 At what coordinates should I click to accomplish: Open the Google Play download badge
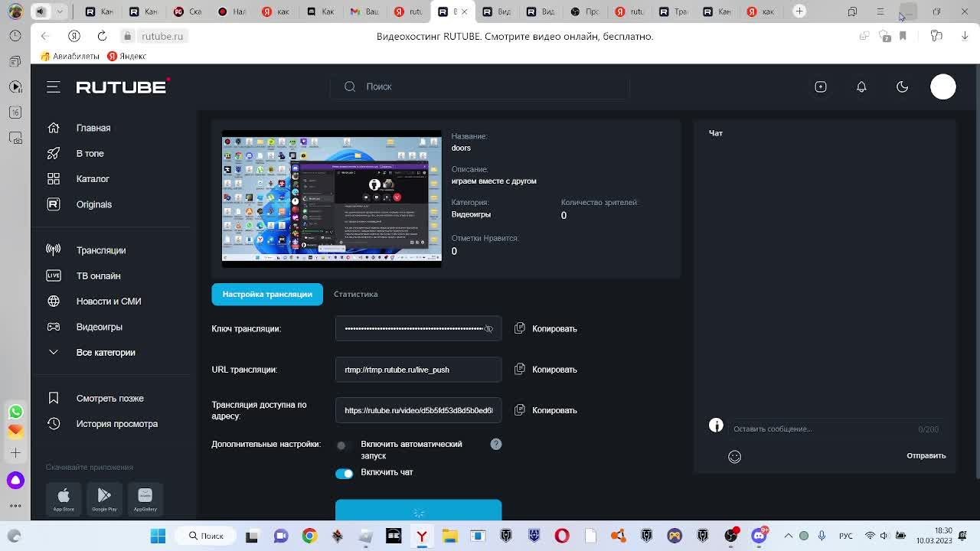[104, 498]
